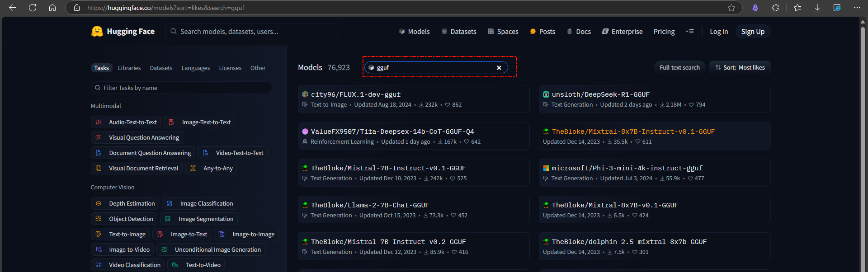Click the Sign Up button
Screen dimensions: 868x272
pos(753,32)
